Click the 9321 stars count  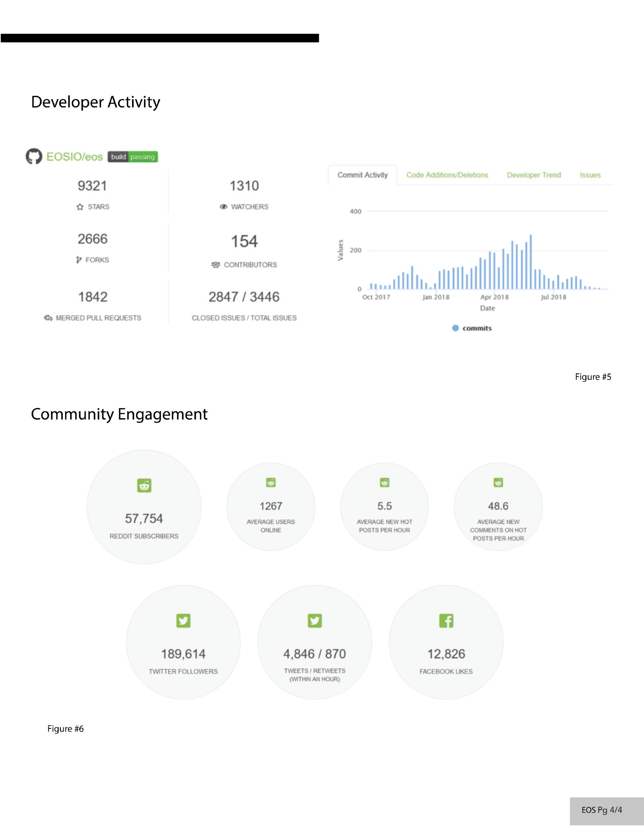click(x=93, y=186)
